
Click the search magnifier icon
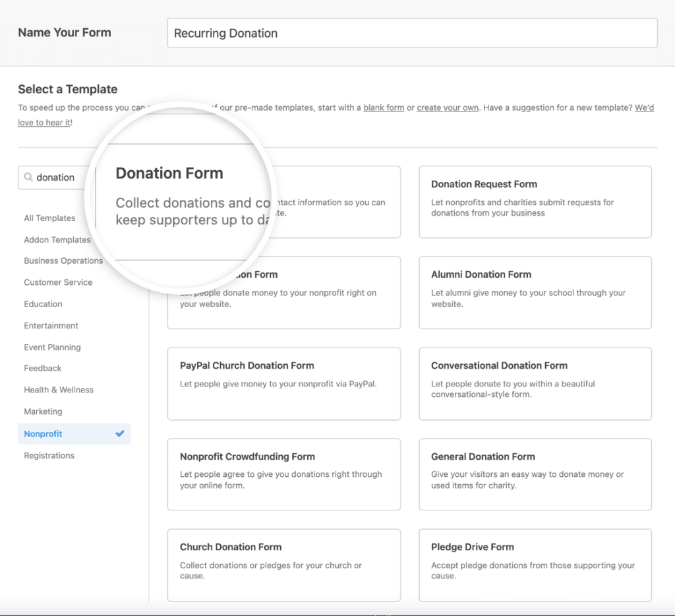(28, 177)
